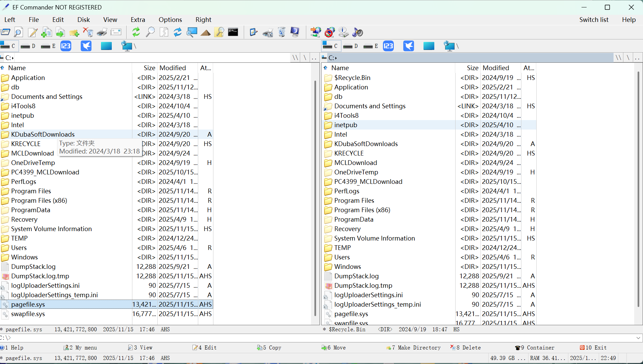Open the Extra menu
This screenshot has height=364, width=643.
137,20
